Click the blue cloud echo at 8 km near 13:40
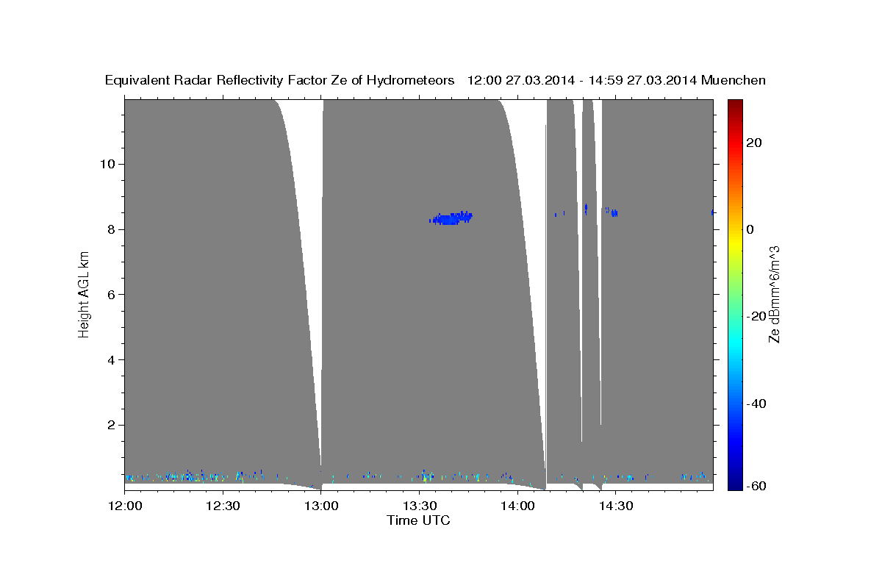 click(x=451, y=218)
